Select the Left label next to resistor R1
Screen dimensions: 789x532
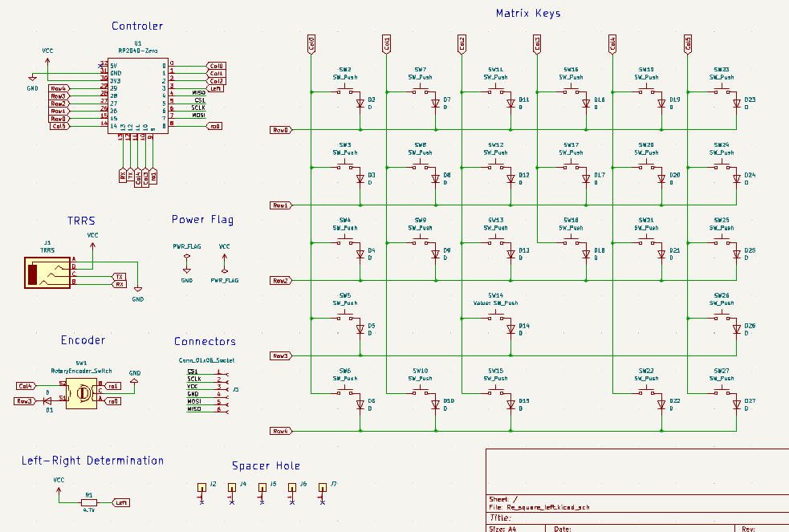121,502
